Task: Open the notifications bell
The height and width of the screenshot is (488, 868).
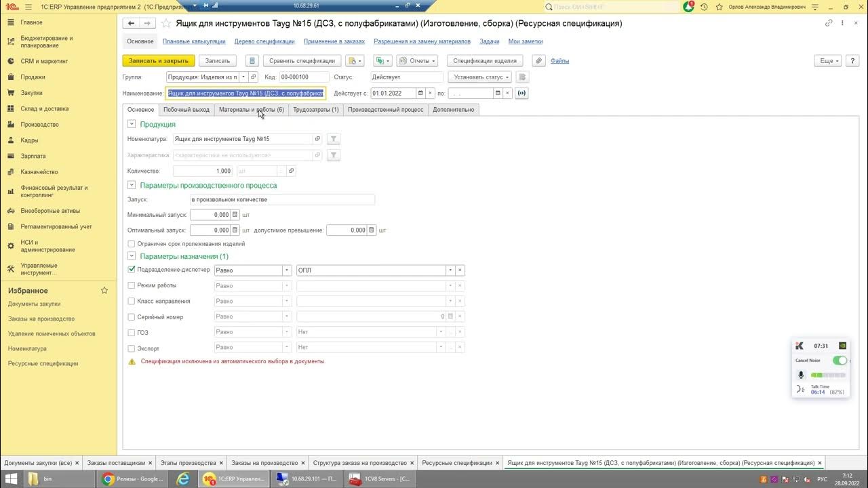Action: 688,7
